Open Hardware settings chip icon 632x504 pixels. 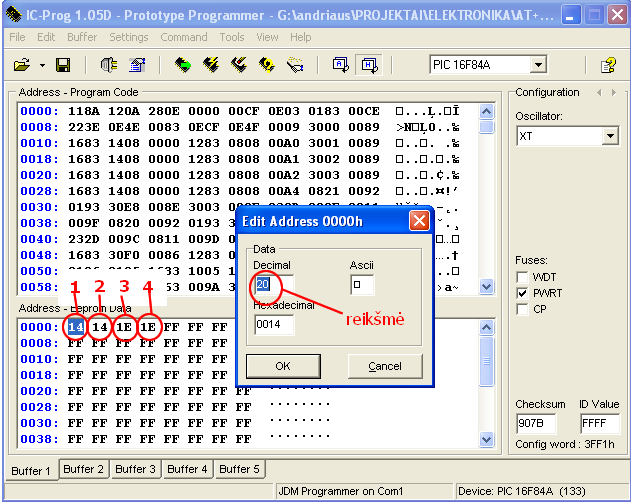[x=110, y=65]
